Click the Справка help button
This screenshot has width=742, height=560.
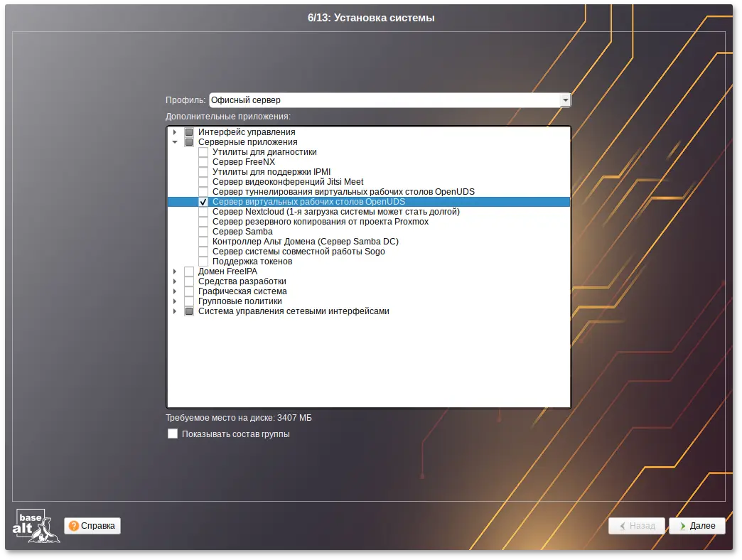(92, 526)
